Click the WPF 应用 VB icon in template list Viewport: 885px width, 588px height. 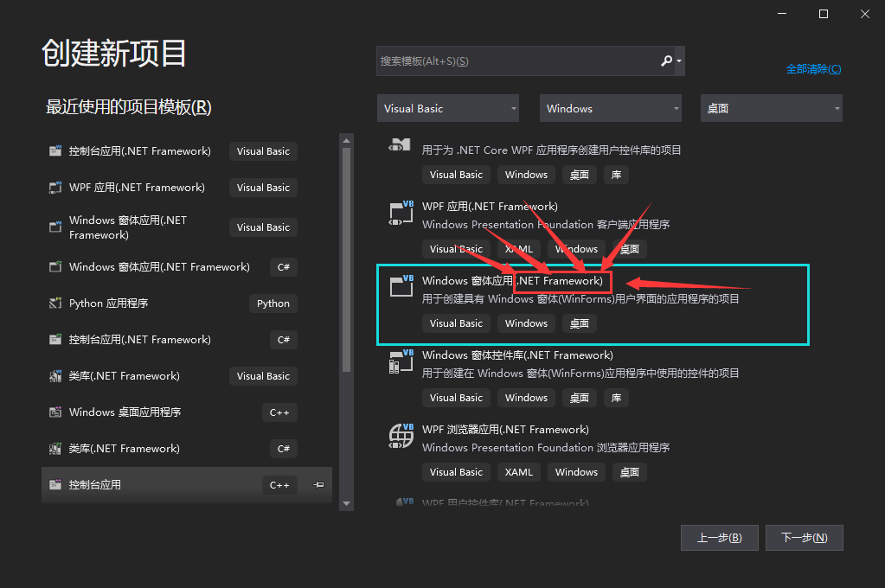pos(401,213)
